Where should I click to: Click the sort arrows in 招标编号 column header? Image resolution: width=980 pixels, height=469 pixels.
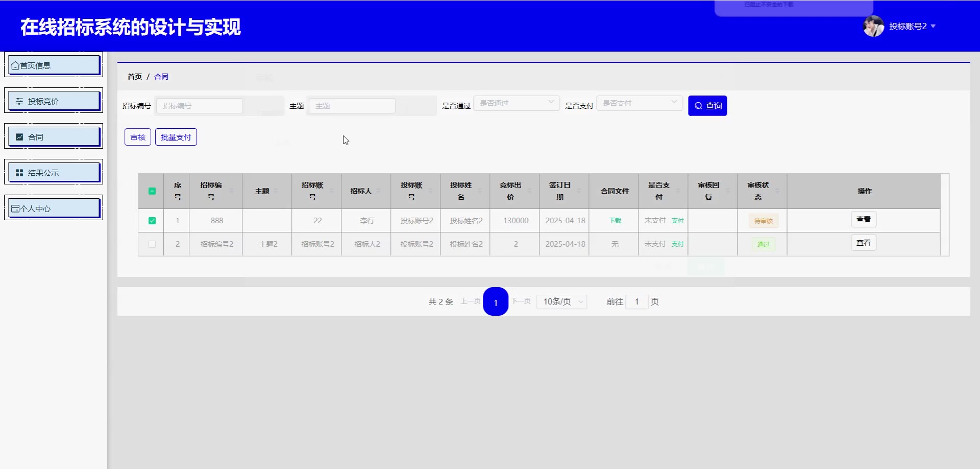[231, 191]
